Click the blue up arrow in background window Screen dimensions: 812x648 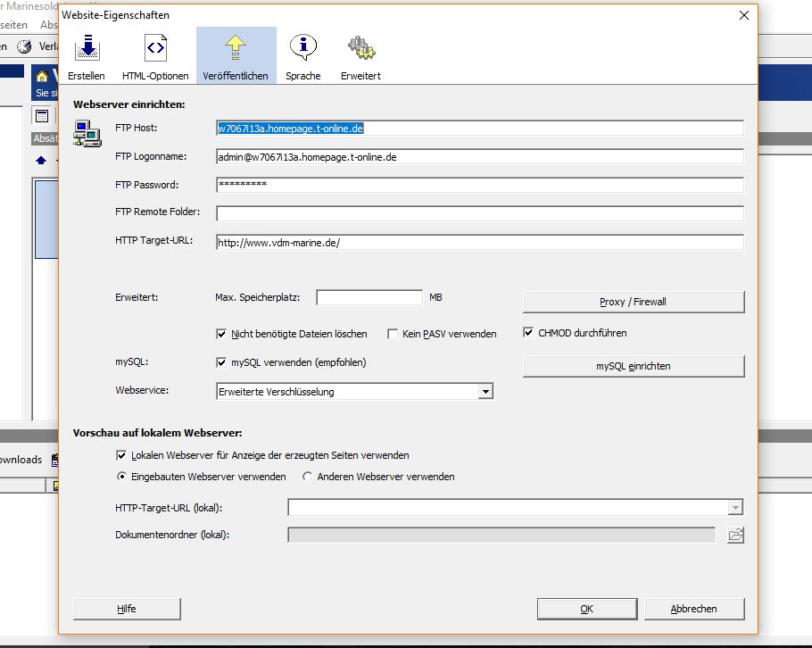pos(40,161)
